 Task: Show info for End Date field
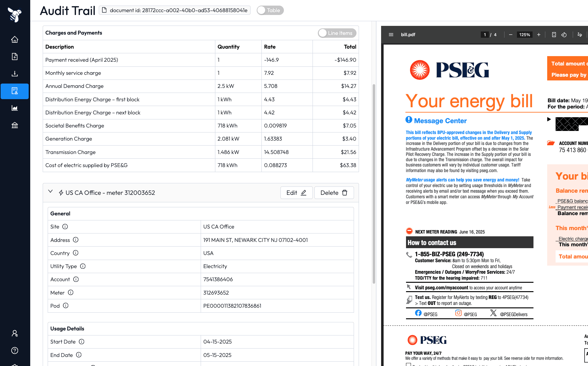tap(79, 355)
